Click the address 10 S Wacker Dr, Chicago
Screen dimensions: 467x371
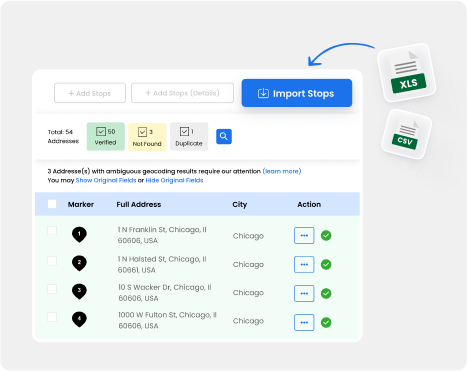[x=165, y=293]
